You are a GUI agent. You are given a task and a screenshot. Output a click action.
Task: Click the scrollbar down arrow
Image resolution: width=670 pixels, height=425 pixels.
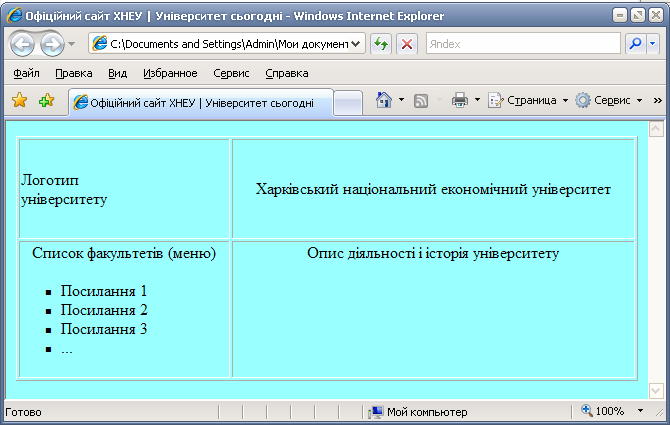(x=656, y=391)
